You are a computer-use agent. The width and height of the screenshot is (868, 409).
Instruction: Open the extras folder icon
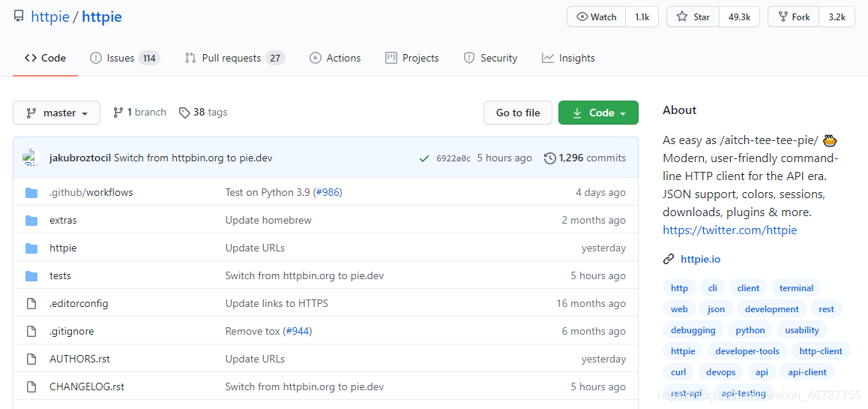31,221
